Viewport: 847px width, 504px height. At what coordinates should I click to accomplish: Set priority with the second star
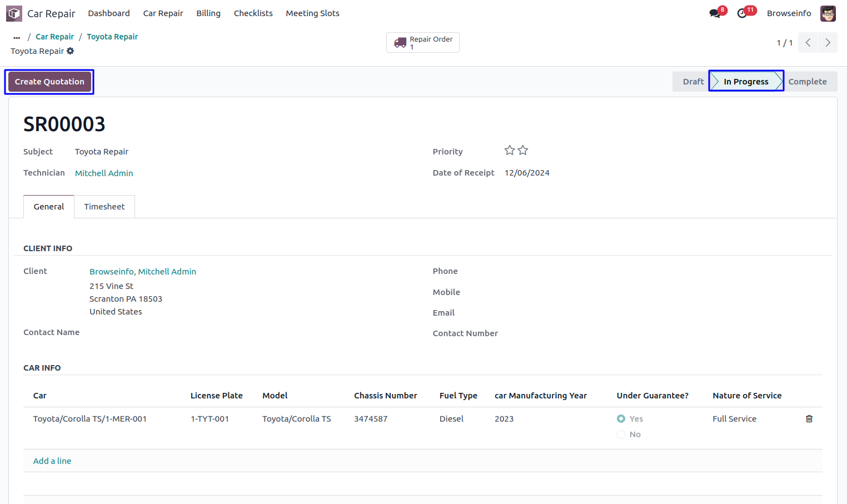(523, 151)
